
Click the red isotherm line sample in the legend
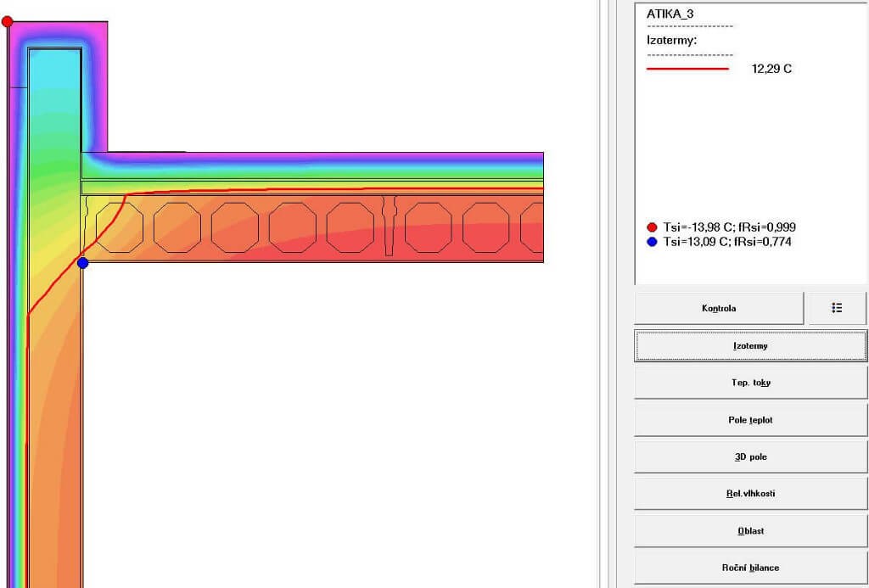tap(687, 69)
